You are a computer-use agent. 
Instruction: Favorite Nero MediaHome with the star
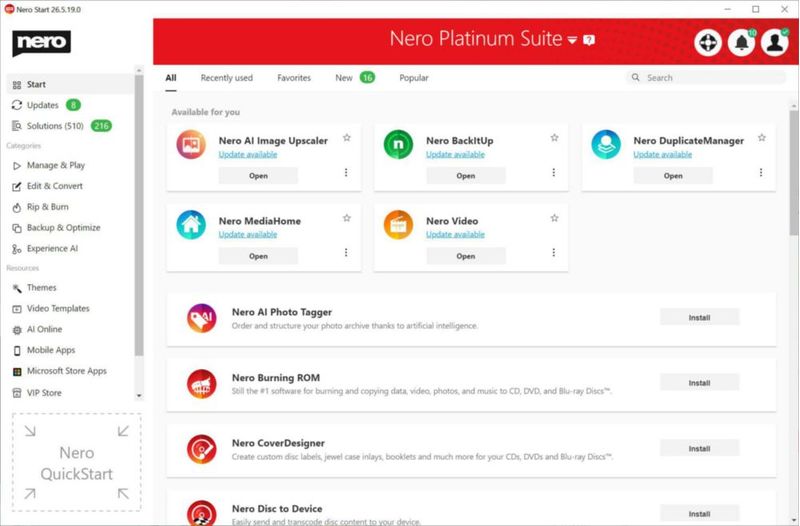(347, 218)
